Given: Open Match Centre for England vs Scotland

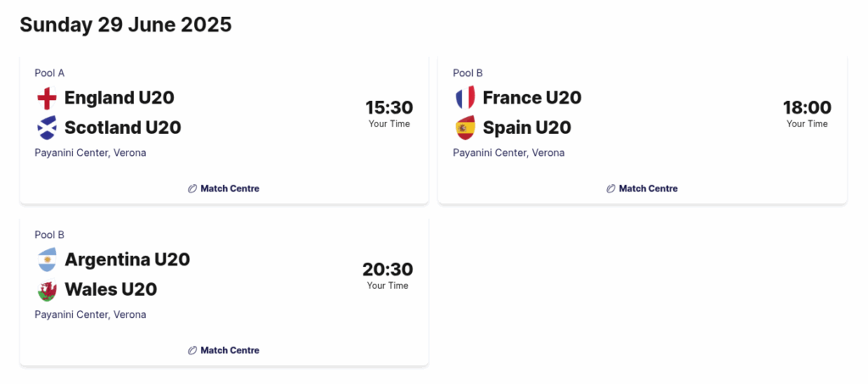Looking at the screenshot, I should (x=224, y=189).
